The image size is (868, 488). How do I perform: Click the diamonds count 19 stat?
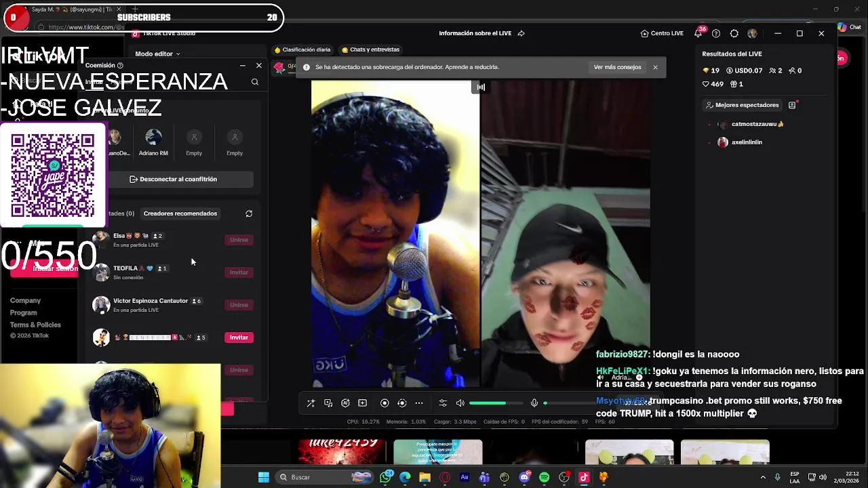click(711, 70)
